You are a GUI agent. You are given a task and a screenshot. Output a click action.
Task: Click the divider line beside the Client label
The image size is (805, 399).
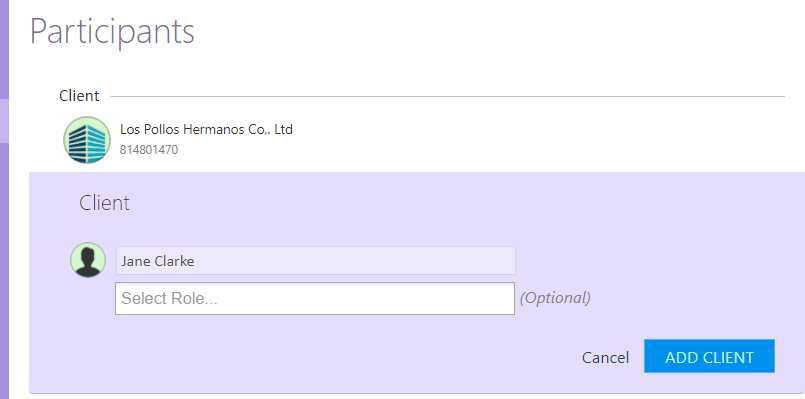447,96
